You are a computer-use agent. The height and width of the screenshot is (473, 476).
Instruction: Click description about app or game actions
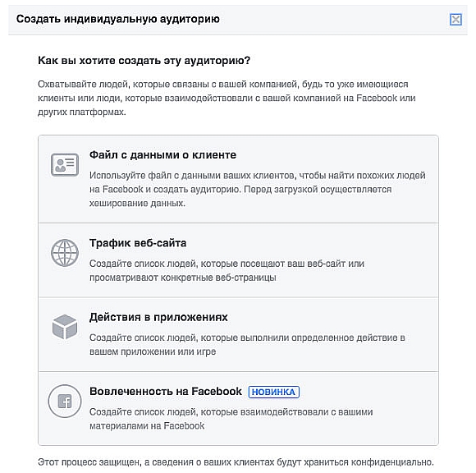pos(247,345)
